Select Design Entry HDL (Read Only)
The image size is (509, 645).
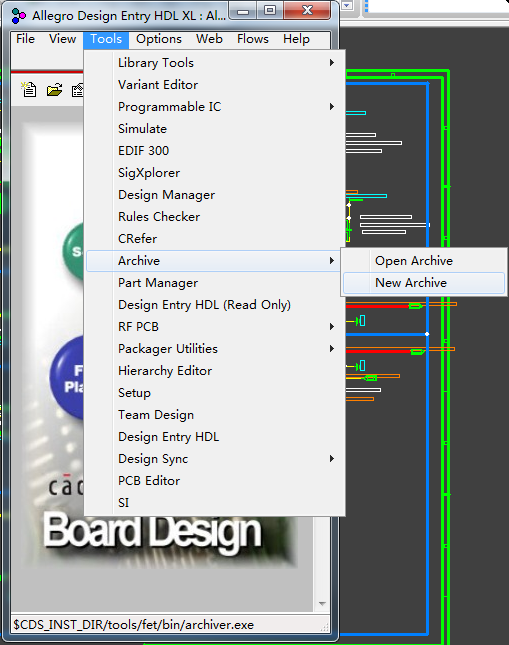214,305
